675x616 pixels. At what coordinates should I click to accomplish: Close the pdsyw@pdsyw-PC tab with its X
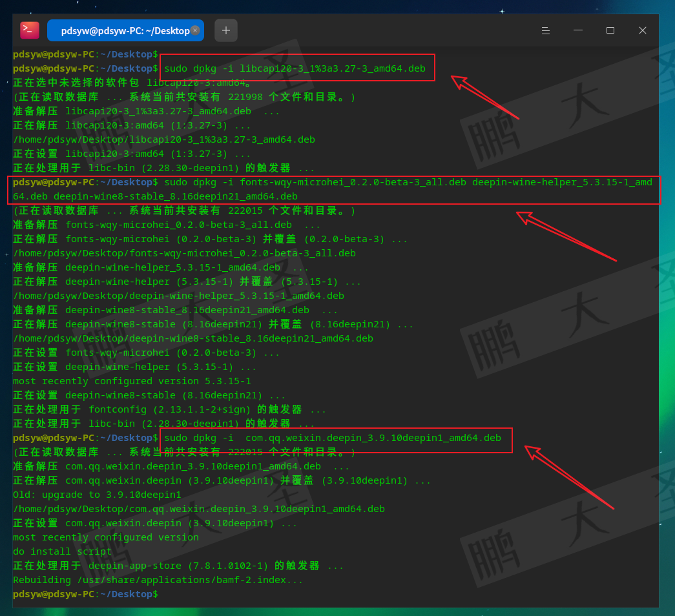pos(195,30)
